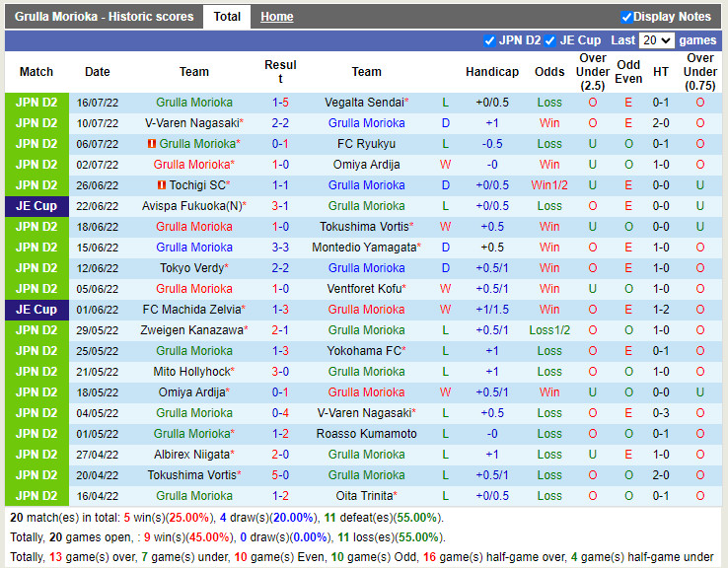Click the JE Cup badge for 22/06/22
The image size is (728, 568).
coord(36,206)
